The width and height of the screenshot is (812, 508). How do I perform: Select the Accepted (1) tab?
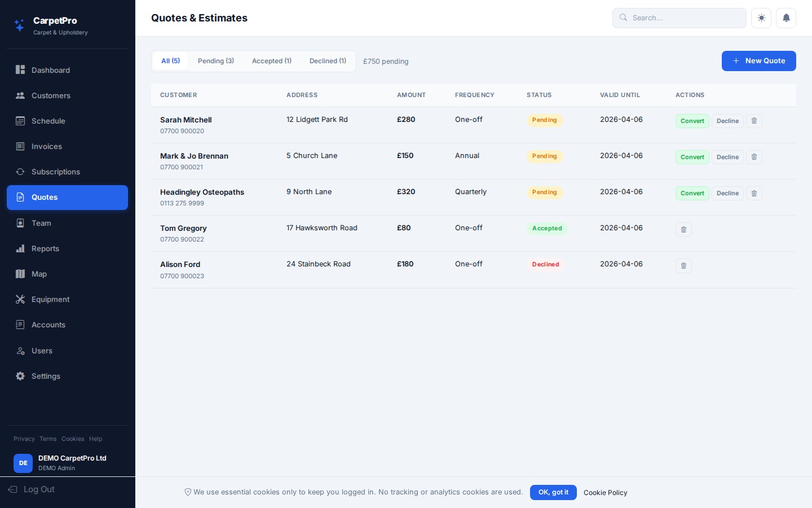pyautogui.click(x=271, y=61)
